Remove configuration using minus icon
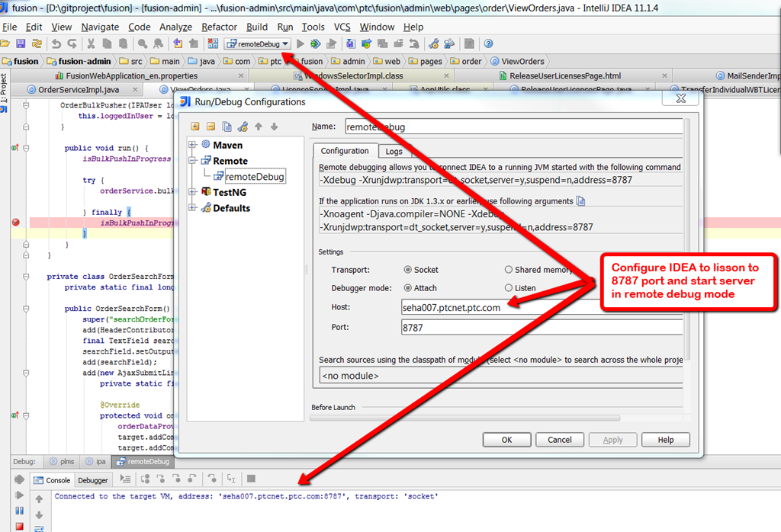This screenshot has height=532, width=781. 211,127
